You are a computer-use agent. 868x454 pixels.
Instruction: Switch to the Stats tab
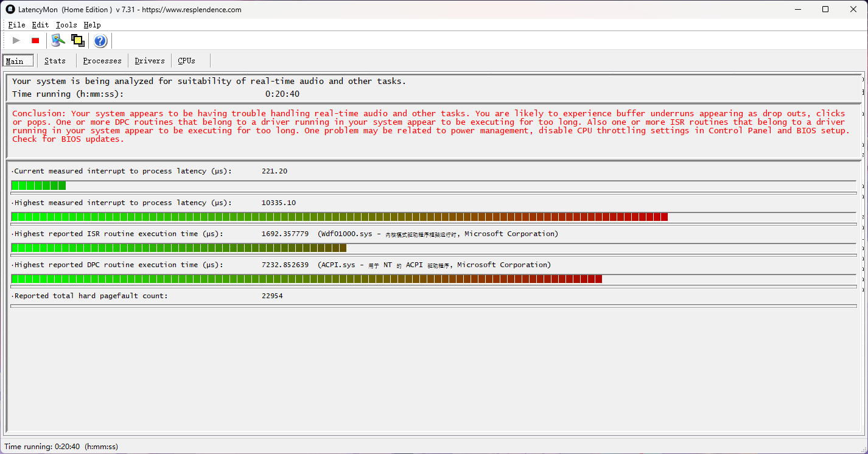tap(55, 61)
